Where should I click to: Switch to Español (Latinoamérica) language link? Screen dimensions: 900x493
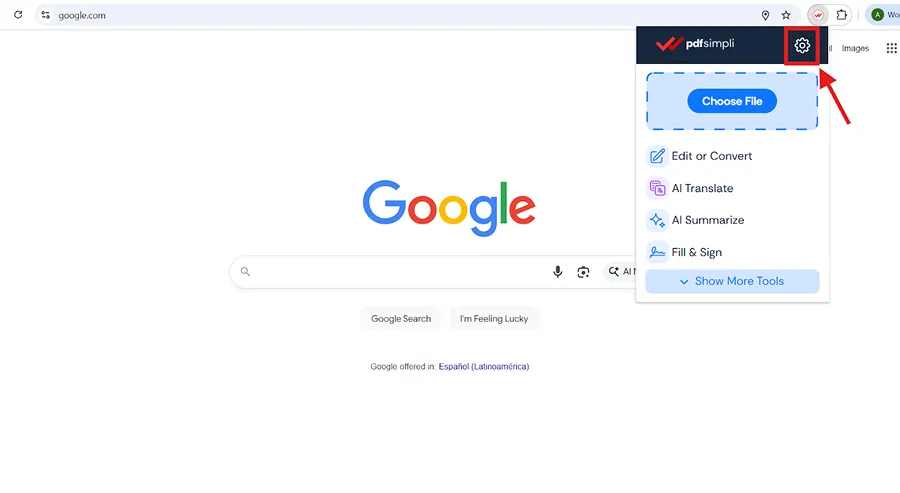pos(483,366)
